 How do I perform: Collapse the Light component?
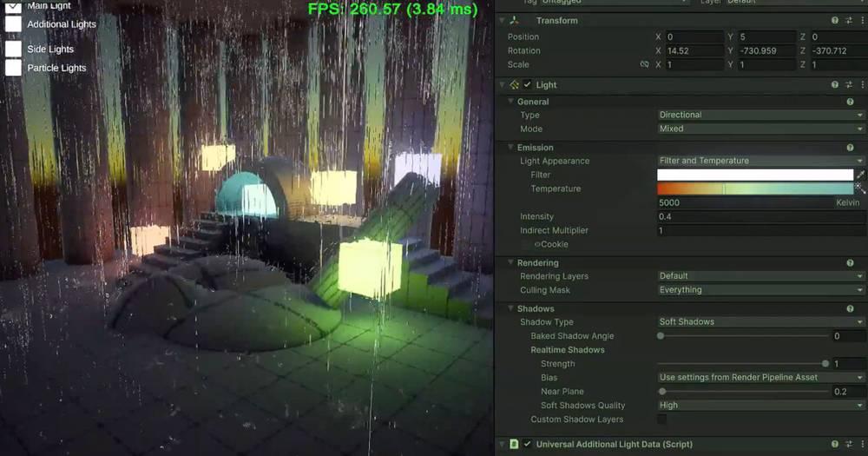(502, 85)
